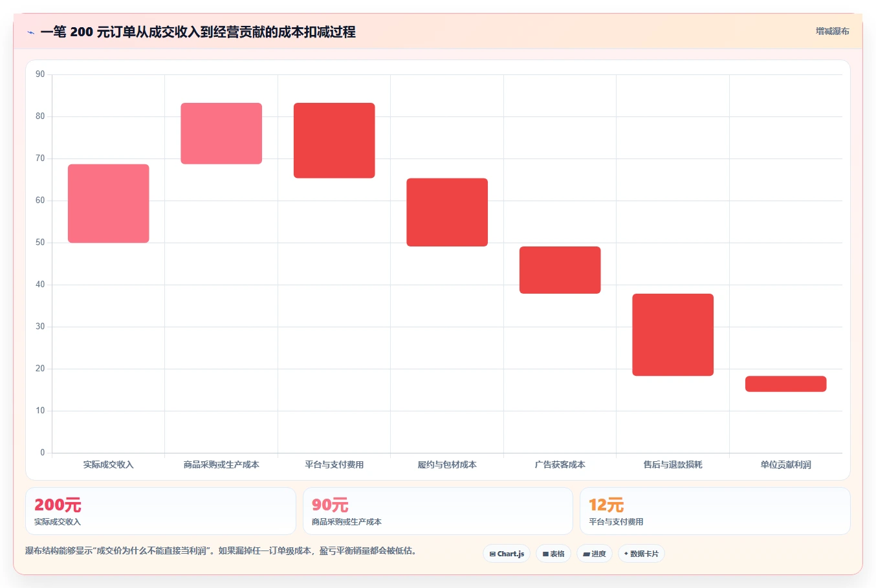Screen dimensions: 876x588
Task: Select the Chart.js tag chip
Action: [507, 554]
